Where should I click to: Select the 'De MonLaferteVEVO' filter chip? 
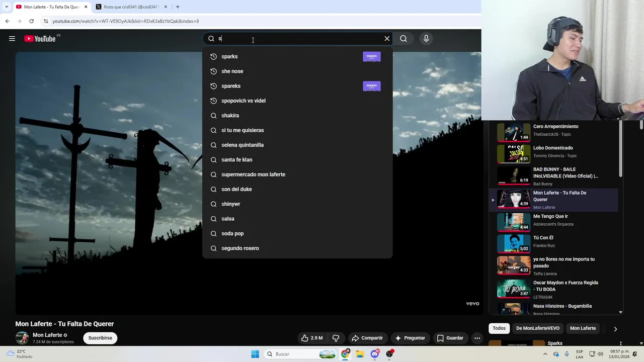pyautogui.click(x=538, y=328)
